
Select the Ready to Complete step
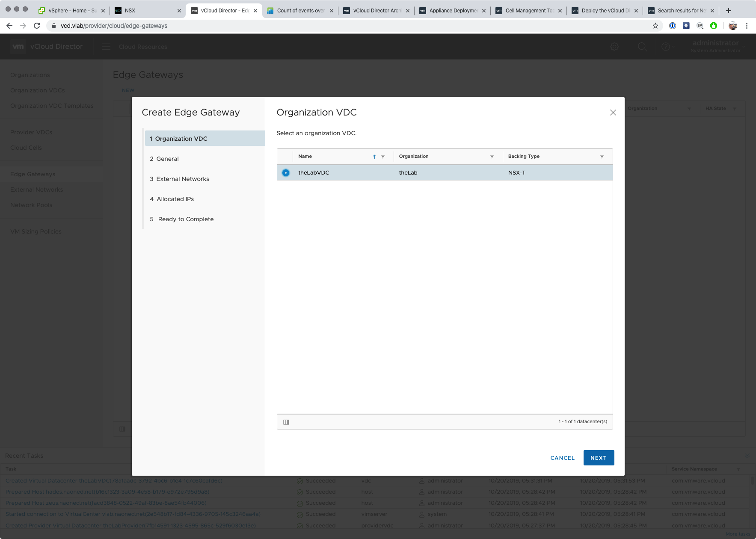point(186,219)
